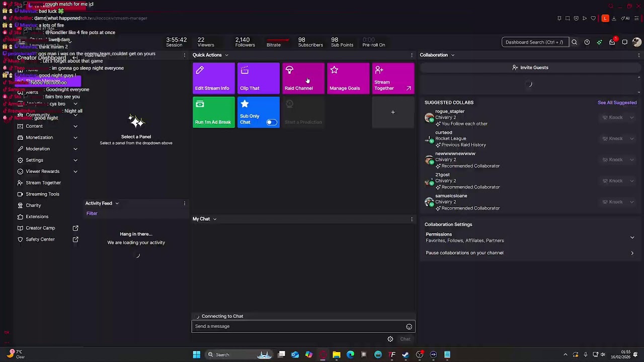Open the Manage Goals quick action
This screenshot has height=362, width=644.
[348, 78]
